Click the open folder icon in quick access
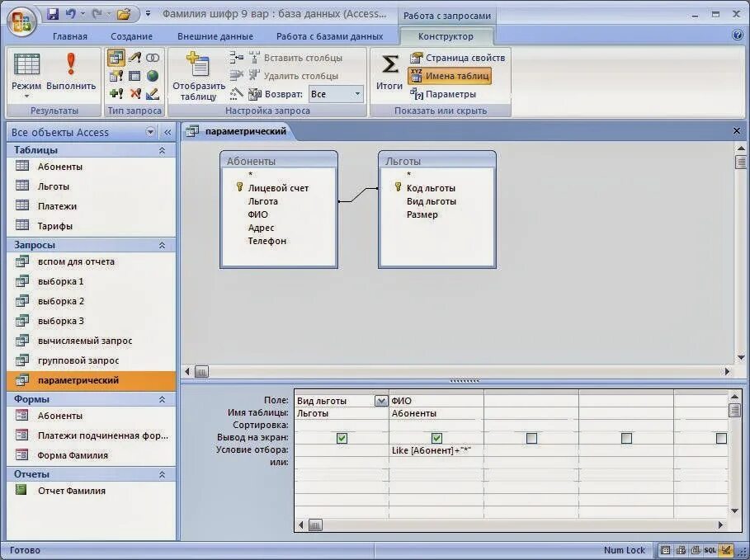 pyautogui.click(x=124, y=14)
